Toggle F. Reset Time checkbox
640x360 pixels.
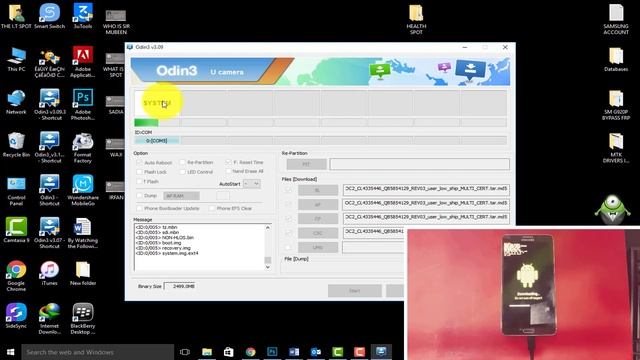click(x=228, y=162)
